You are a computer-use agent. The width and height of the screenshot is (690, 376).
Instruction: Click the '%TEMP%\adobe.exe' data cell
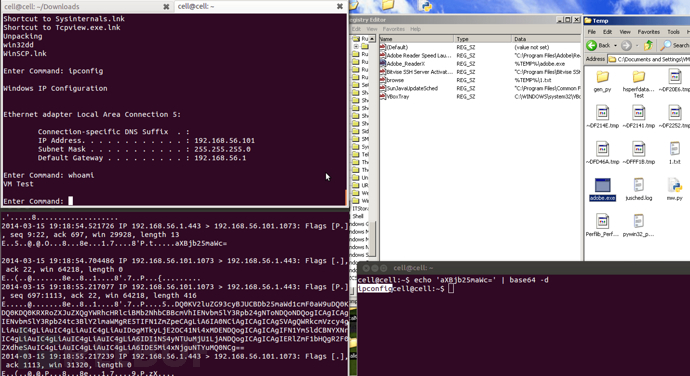pyautogui.click(x=540, y=63)
